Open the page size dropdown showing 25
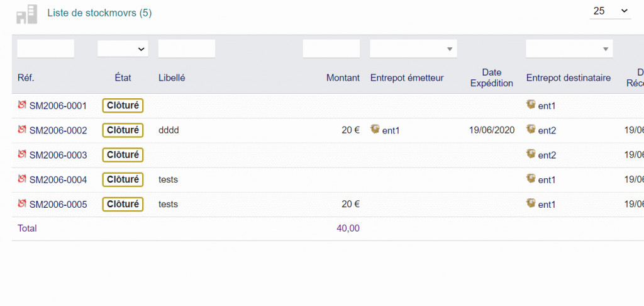Screen dimensions: 644x306 tap(610, 11)
